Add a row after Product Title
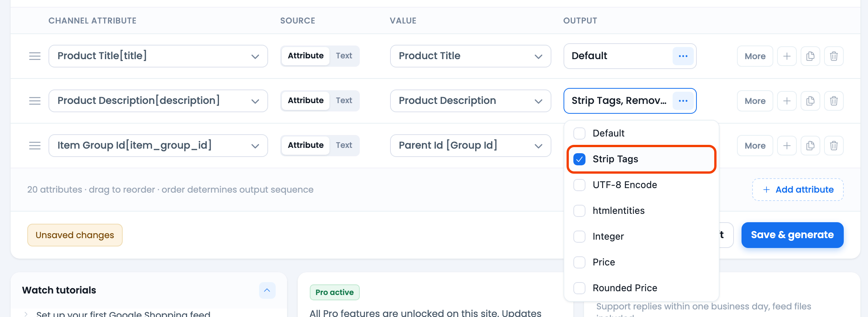 (x=787, y=56)
